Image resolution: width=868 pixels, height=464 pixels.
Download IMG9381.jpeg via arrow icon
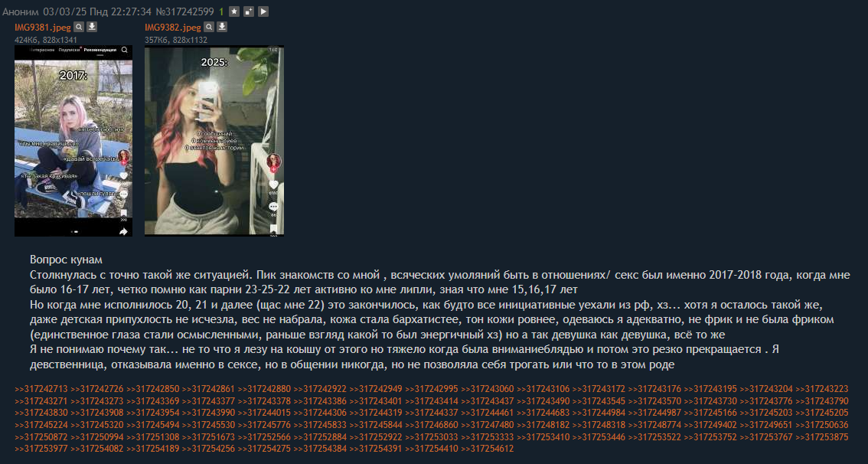tap(92, 27)
